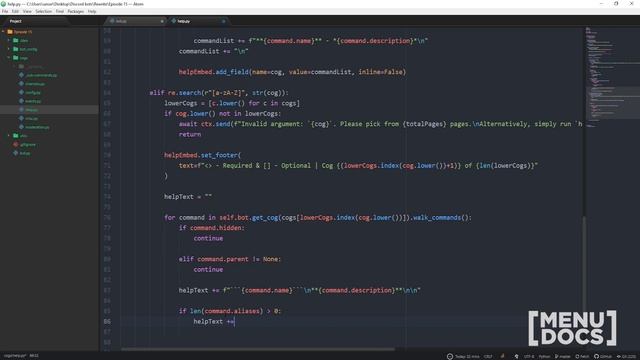Click the Episode 15 root folder icon
Screen dimensions: 640x360
point(10,32)
